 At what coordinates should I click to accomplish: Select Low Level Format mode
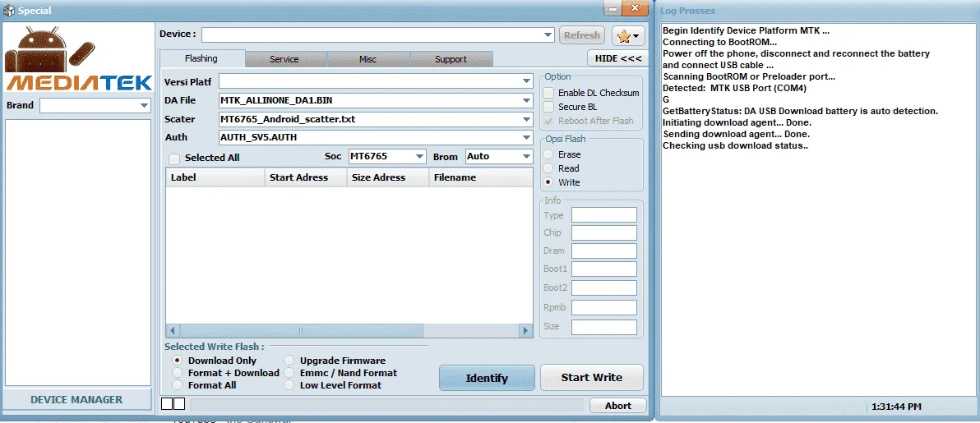(x=289, y=385)
